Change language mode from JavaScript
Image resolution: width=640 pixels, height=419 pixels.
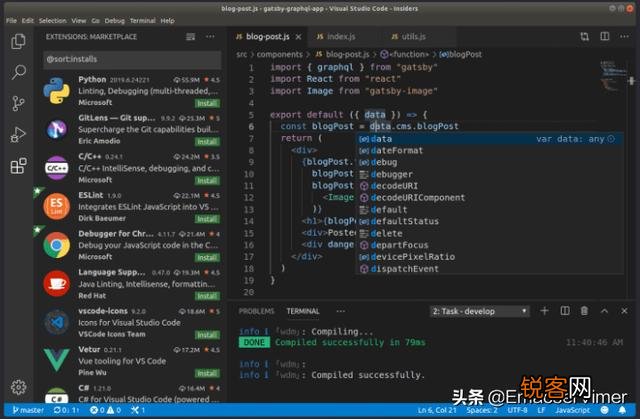tap(572, 410)
